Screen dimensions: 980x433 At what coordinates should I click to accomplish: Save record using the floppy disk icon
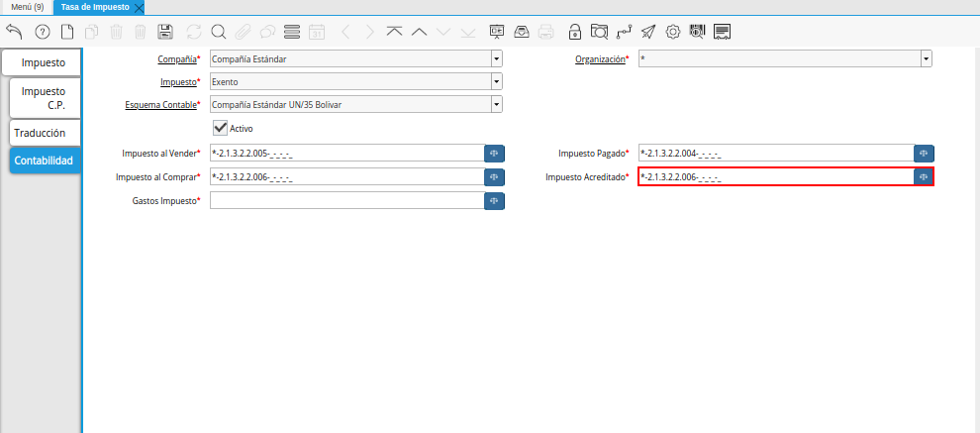(x=165, y=32)
